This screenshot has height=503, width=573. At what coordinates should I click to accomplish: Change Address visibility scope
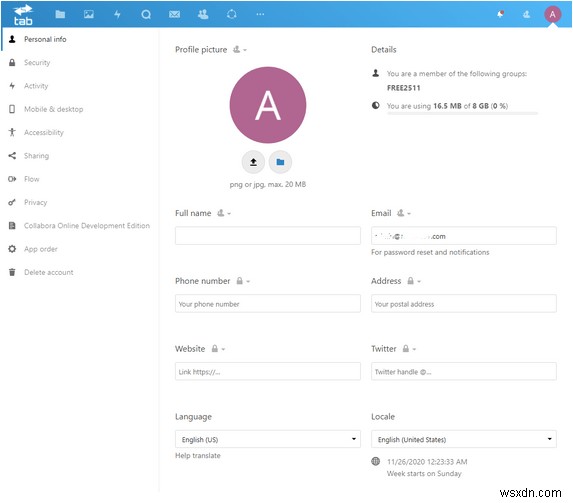(414, 281)
